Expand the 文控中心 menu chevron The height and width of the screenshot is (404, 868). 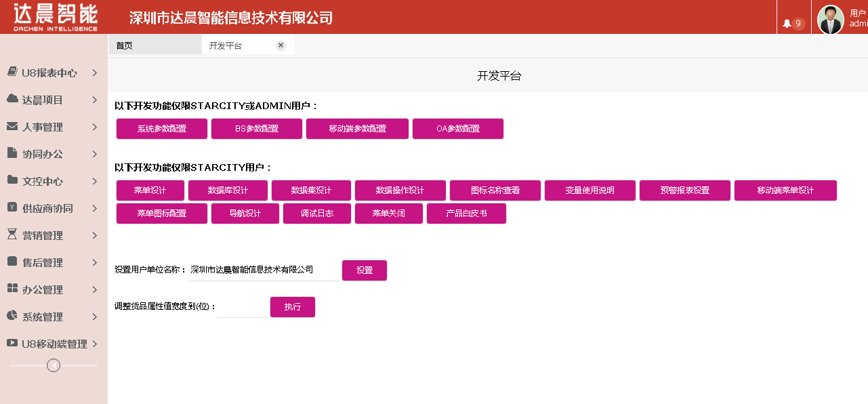point(95,181)
